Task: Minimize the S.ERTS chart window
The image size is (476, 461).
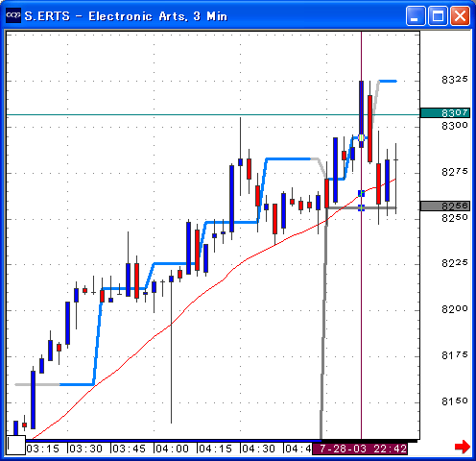Action: pos(416,15)
